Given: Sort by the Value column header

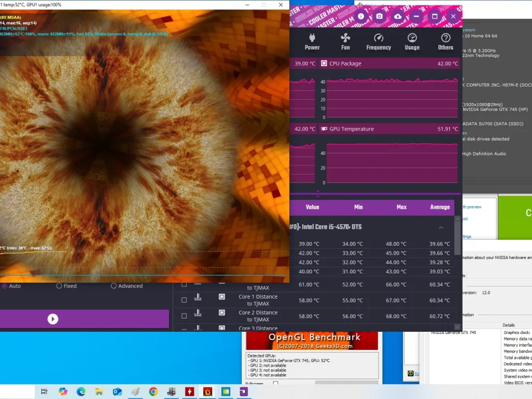Looking at the screenshot, I should [x=312, y=207].
